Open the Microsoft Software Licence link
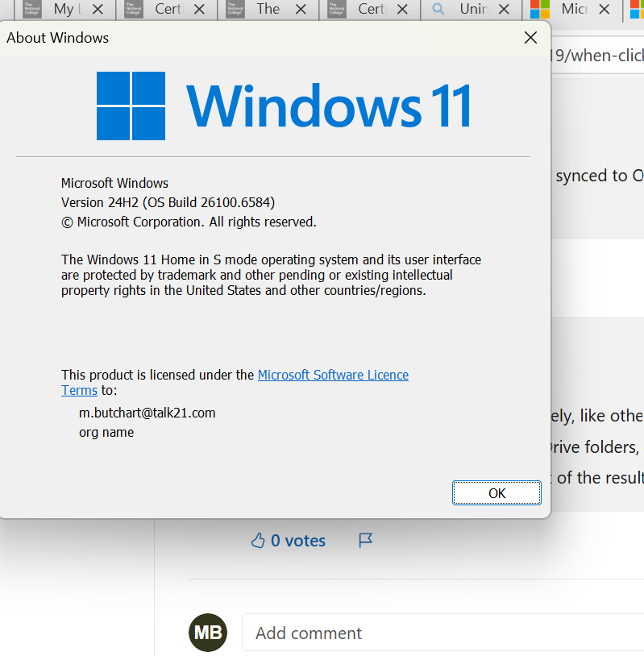 click(x=333, y=375)
